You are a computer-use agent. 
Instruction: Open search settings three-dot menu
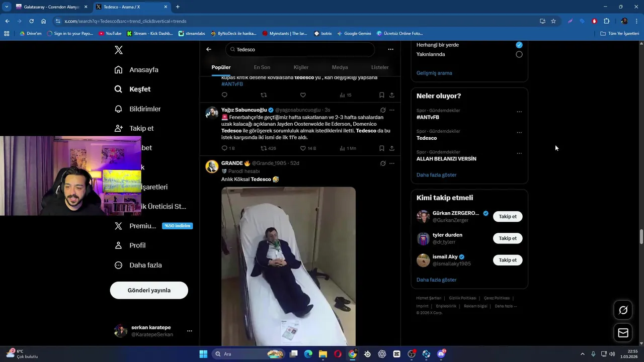tap(390, 49)
